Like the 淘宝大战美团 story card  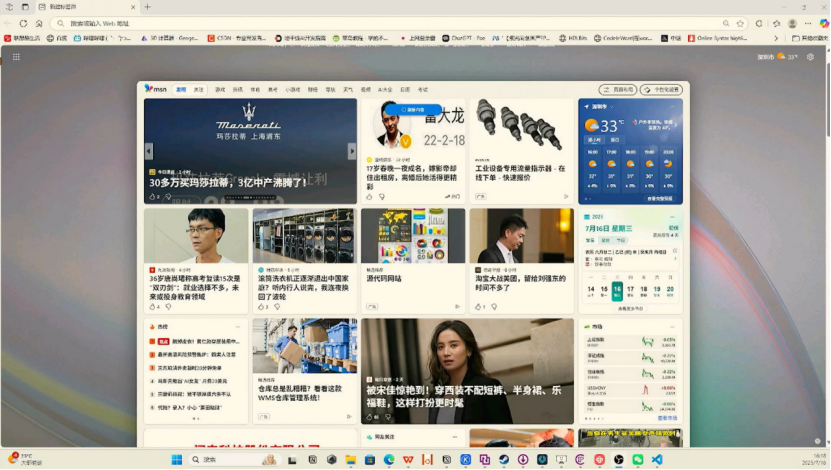pos(478,307)
